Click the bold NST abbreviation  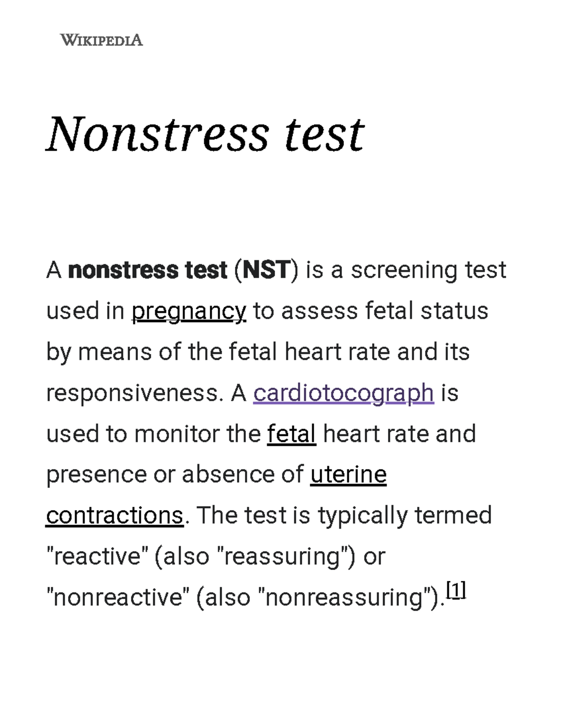(x=266, y=270)
